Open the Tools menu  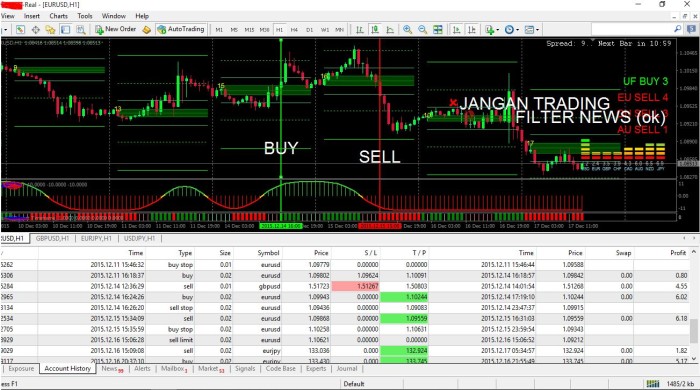pyautogui.click(x=85, y=16)
